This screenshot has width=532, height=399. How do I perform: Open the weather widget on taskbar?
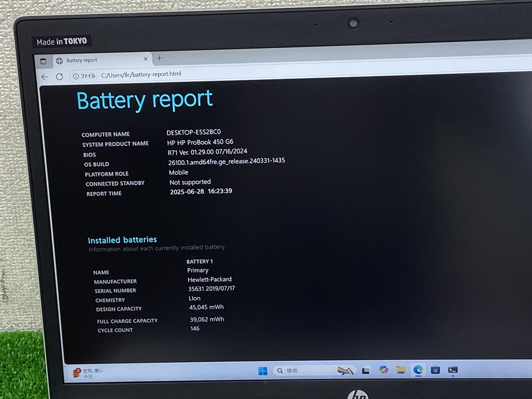click(88, 373)
